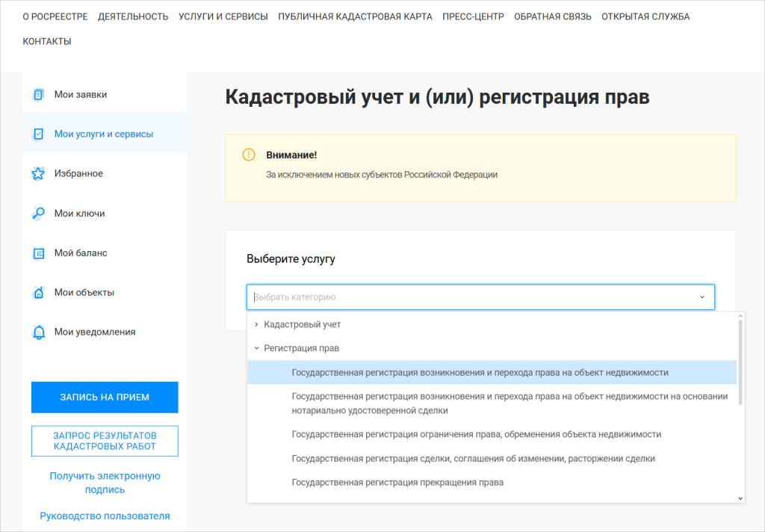Screen dimensions: 765x532
Task: Click the documents icon beside Мои заявки
Action: tap(38, 95)
